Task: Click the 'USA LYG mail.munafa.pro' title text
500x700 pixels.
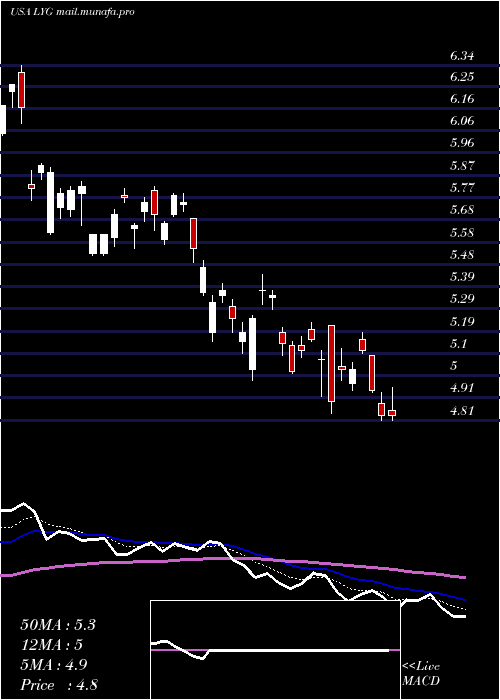Action: pos(72,12)
